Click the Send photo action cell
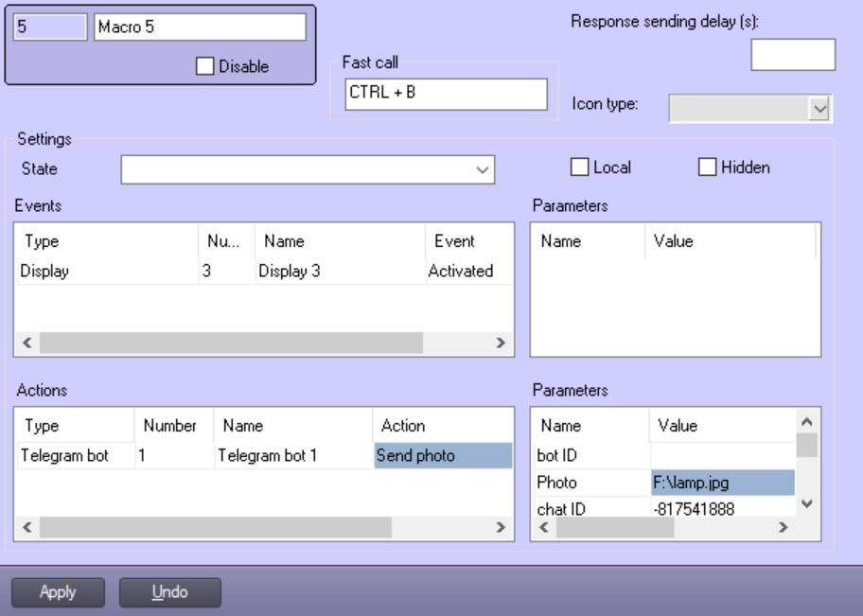The image size is (863, 616). point(443,455)
